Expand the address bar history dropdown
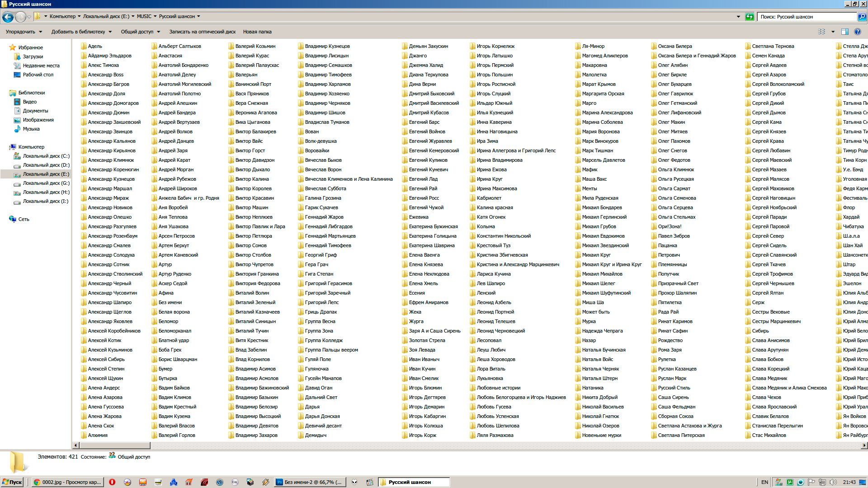Image resolution: width=868 pixels, height=488 pixels. (x=738, y=17)
